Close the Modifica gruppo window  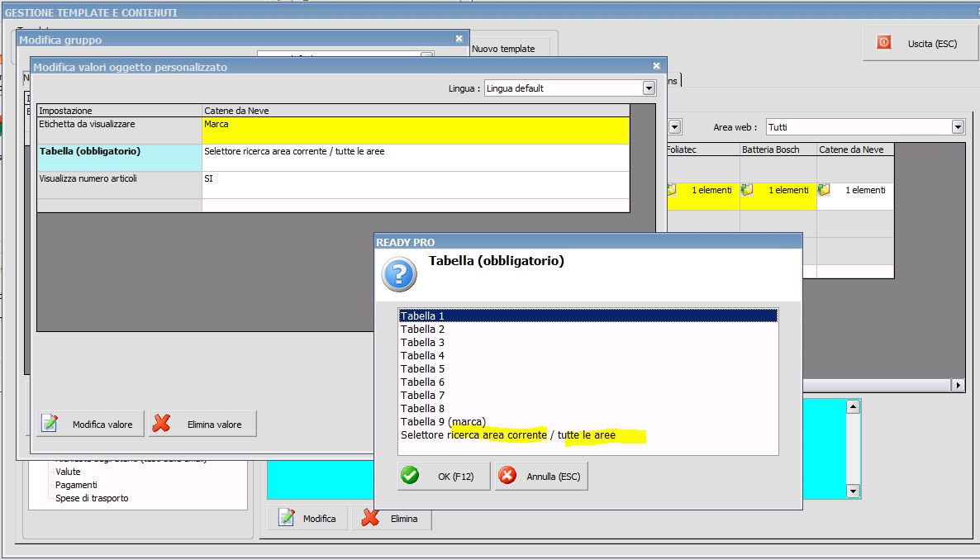(459, 39)
